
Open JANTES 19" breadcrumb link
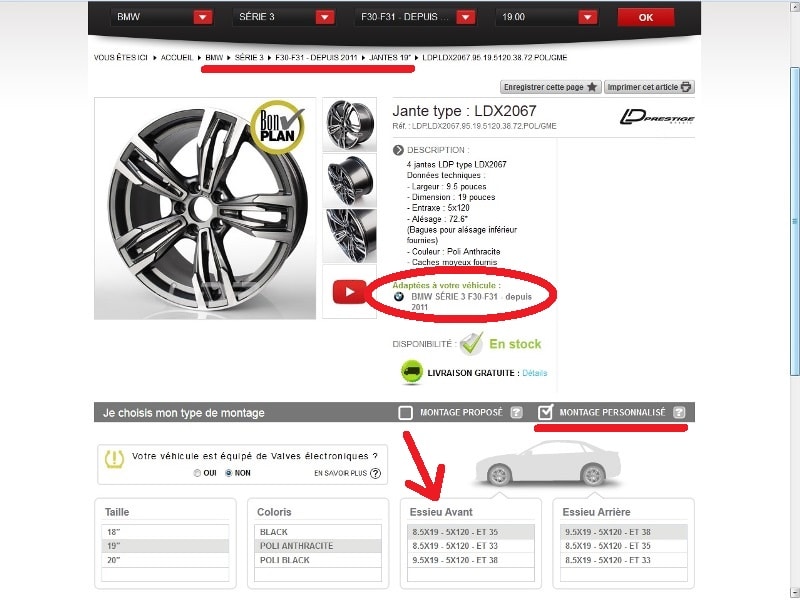390,58
